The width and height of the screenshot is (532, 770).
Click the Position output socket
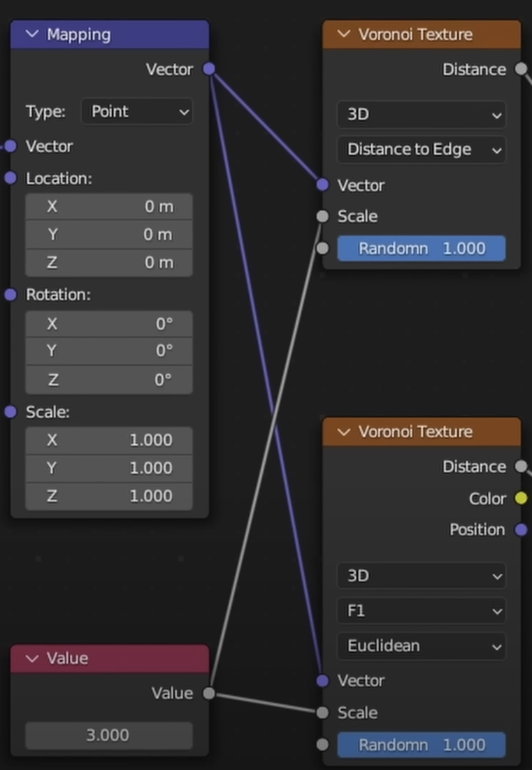coord(521,529)
